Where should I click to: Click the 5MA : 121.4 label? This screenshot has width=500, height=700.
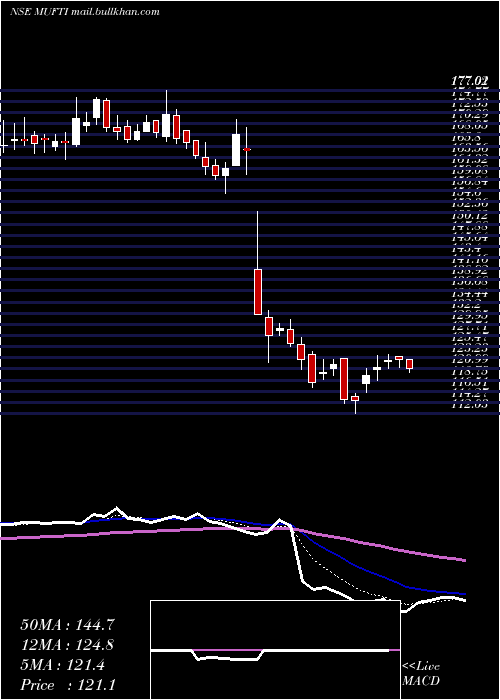[x=63, y=665]
